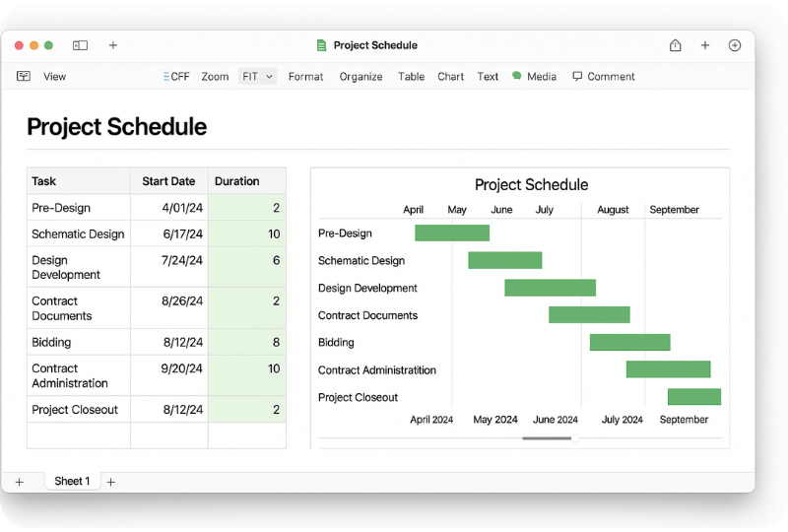Open the share icon in title bar
The width and height of the screenshot is (788, 532).
click(675, 45)
